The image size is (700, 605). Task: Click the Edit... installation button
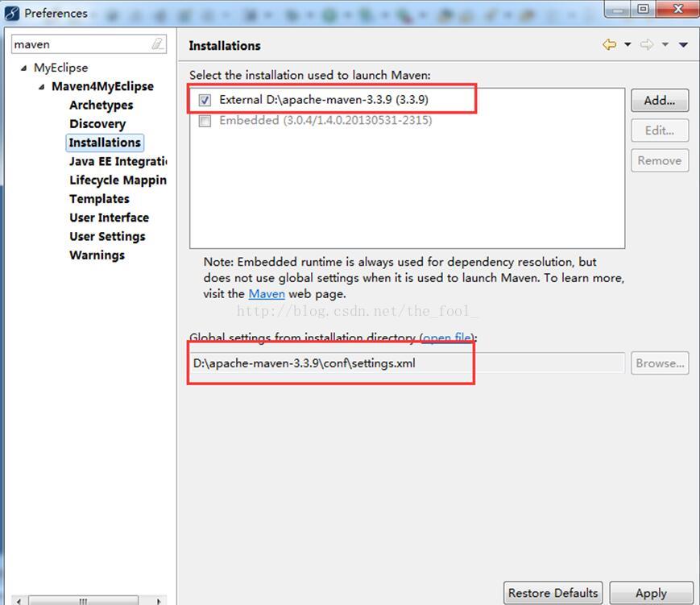660,131
